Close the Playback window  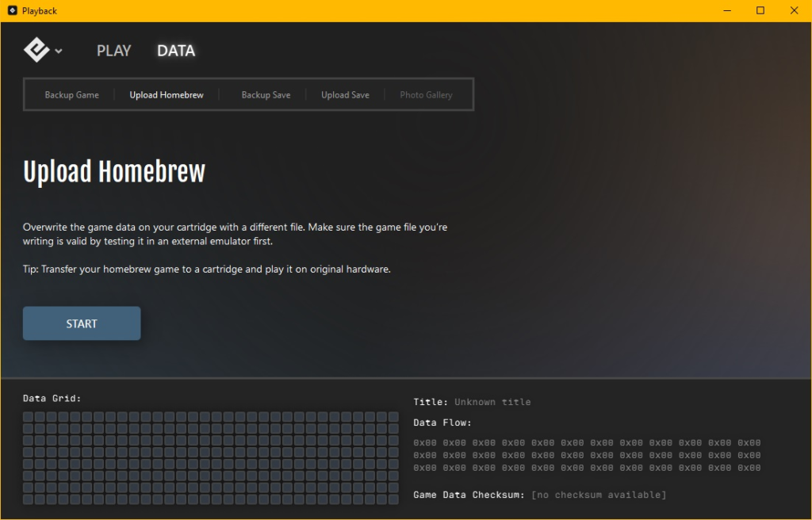[x=794, y=10]
